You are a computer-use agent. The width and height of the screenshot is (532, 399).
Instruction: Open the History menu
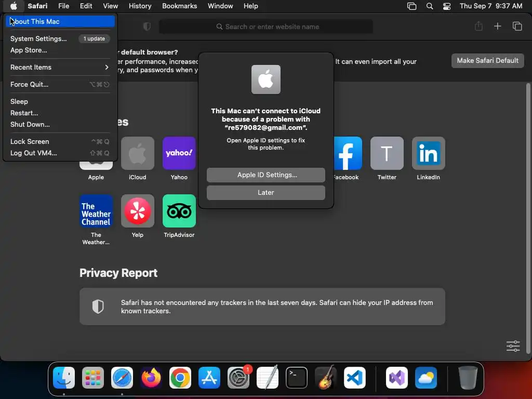click(x=140, y=6)
